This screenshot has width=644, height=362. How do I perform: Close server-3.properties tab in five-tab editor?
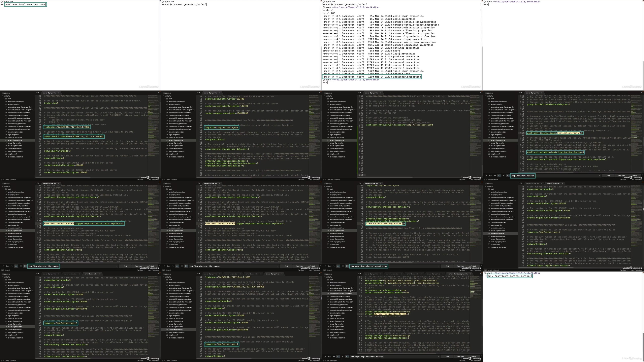pyautogui.click(x=443, y=274)
